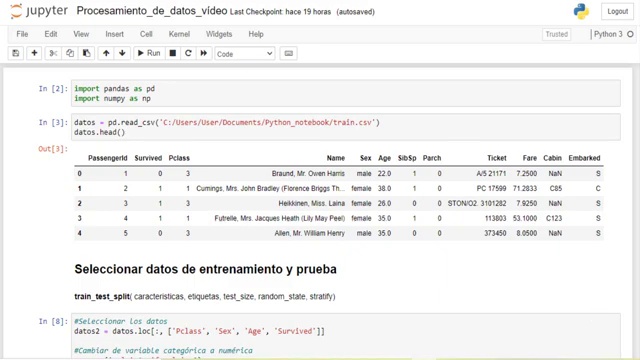Open the Help menu
The height and width of the screenshot is (360, 640).
click(x=256, y=34)
